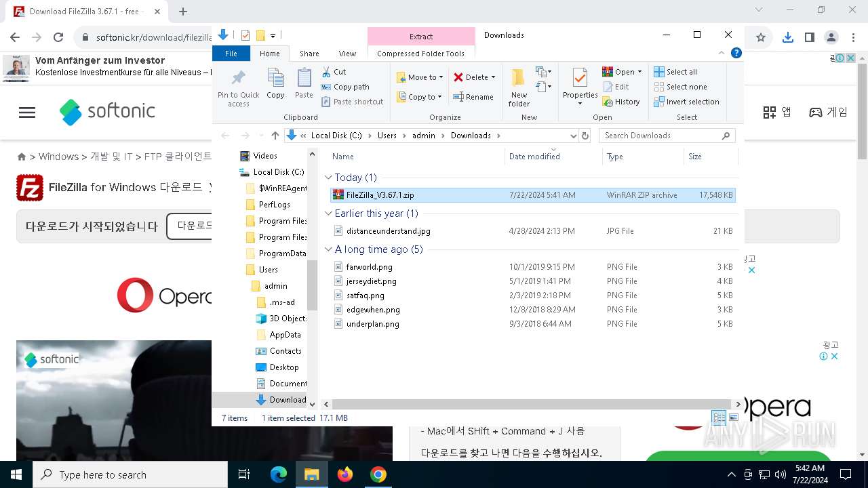The width and height of the screenshot is (868, 488).
Task: Click the Rename ribbon button
Action: [x=473, y=97]
